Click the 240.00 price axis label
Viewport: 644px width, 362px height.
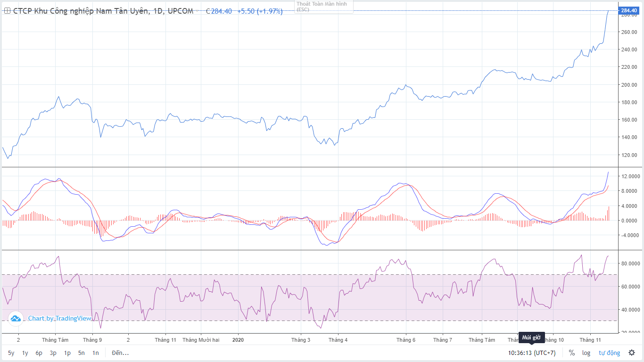click(x=629, y=49)
